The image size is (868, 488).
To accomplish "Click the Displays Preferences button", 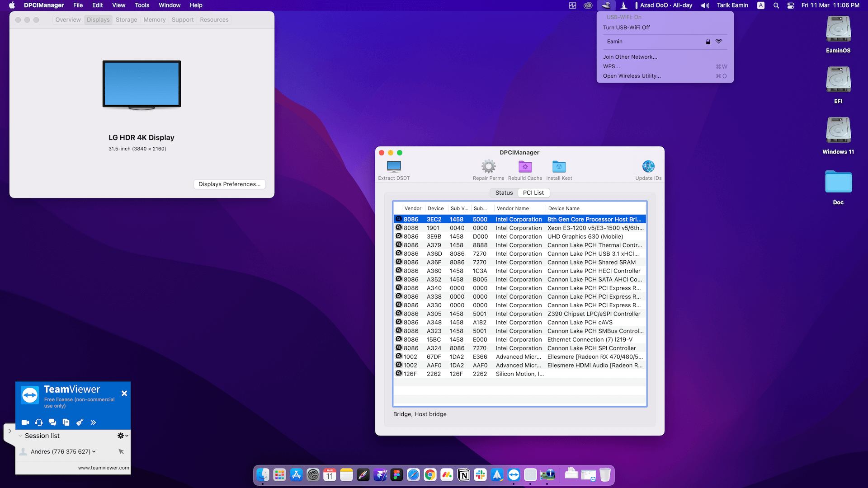I will (x=230, y=184).
